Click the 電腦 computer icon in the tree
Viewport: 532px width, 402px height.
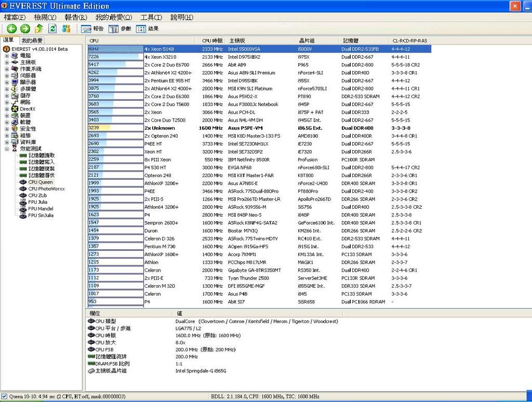pos(15,55)
